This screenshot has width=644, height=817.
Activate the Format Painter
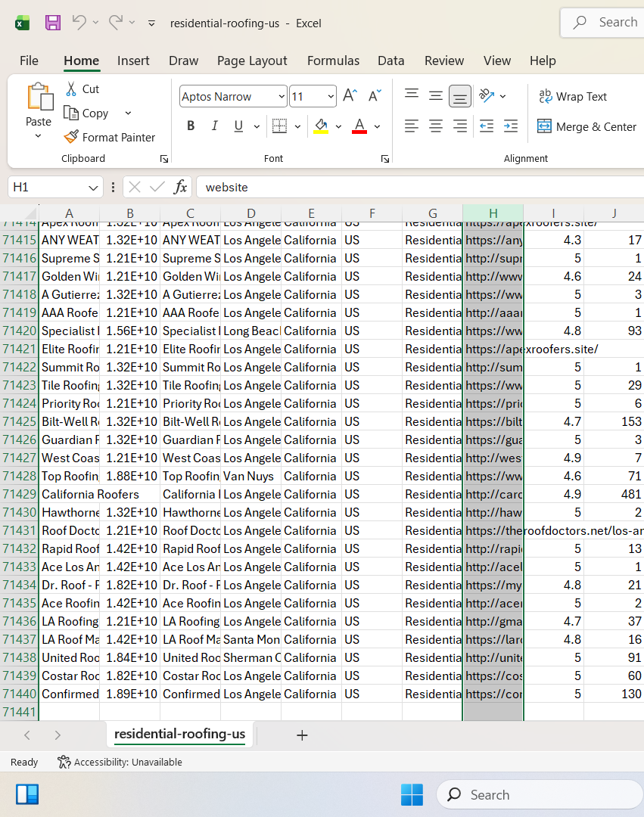[x=110, y=137]
